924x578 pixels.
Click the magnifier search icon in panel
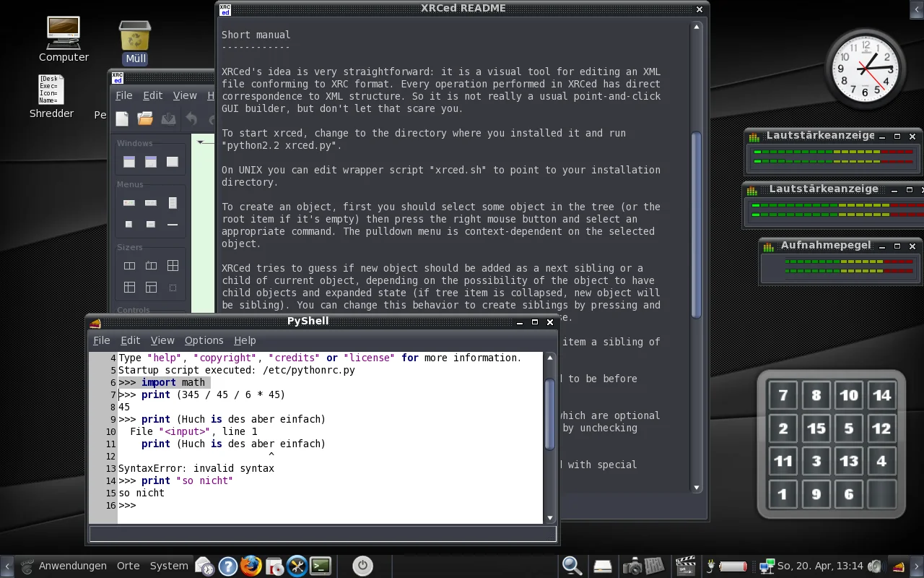pos(572,566)
